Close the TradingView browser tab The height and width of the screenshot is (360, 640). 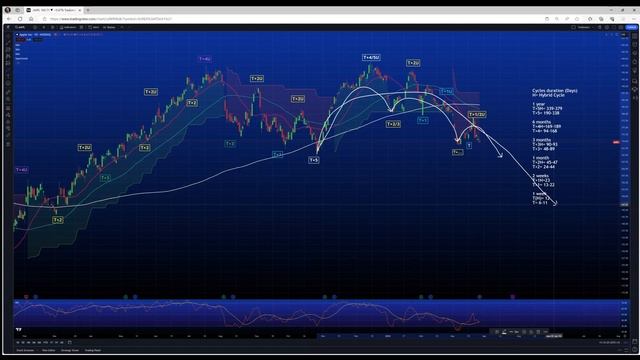[x=80, y=10]
